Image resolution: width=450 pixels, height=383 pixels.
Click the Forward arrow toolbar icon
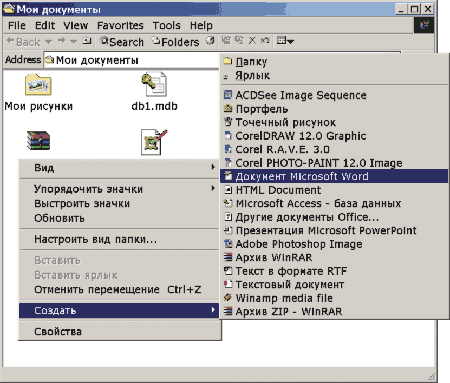click(61, 41)
